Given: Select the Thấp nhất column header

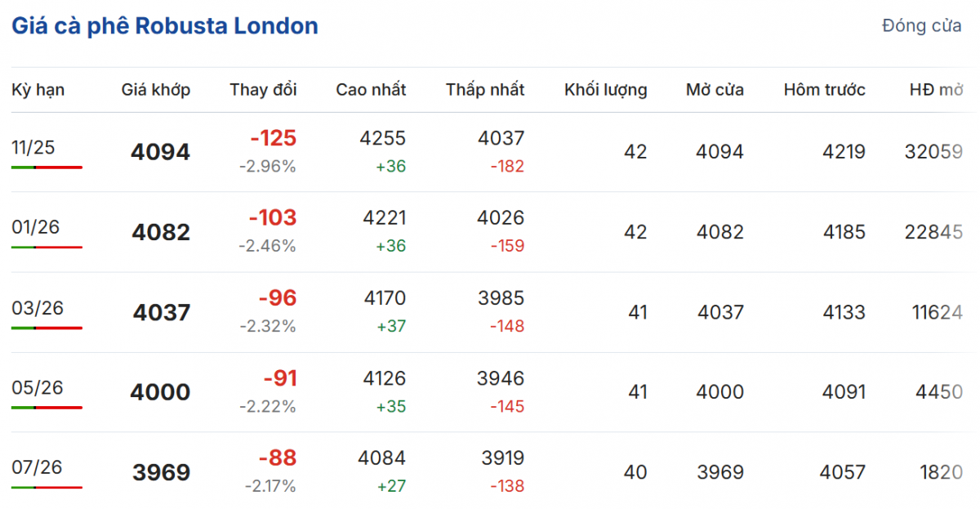Looking at the screenshot, I should 485,90.
